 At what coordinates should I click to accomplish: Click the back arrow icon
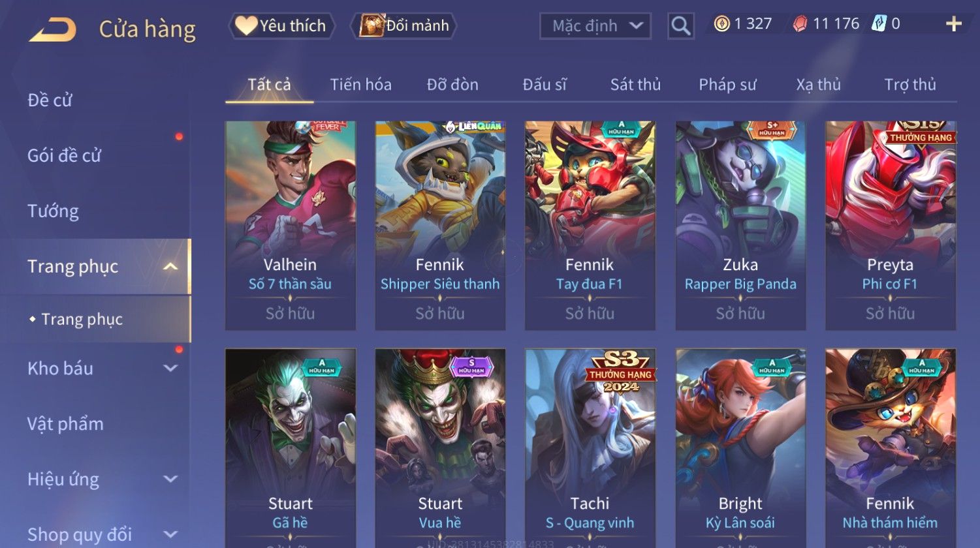(52, 29)
